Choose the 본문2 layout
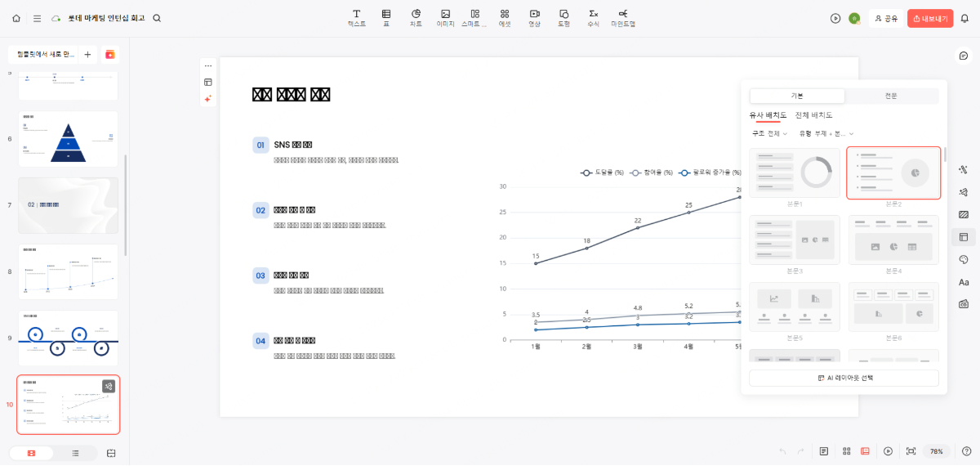 [893, 173]
